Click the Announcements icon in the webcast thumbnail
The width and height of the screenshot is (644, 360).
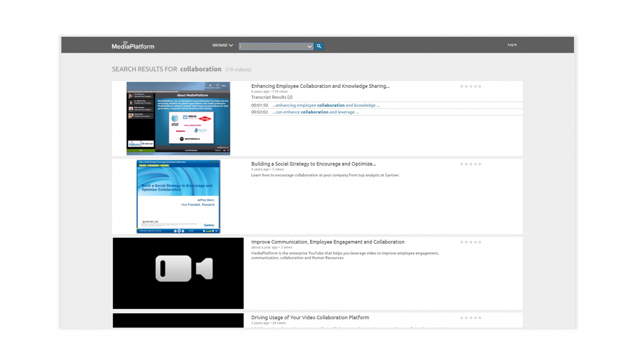coord(210,86)
